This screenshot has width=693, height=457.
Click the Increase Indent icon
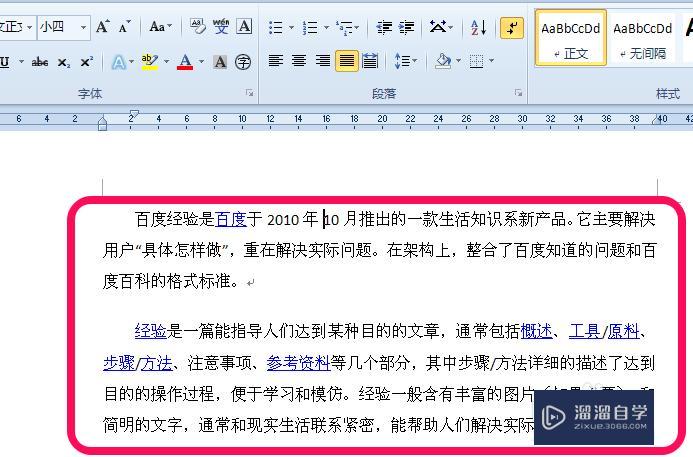[x=407, y=28]
